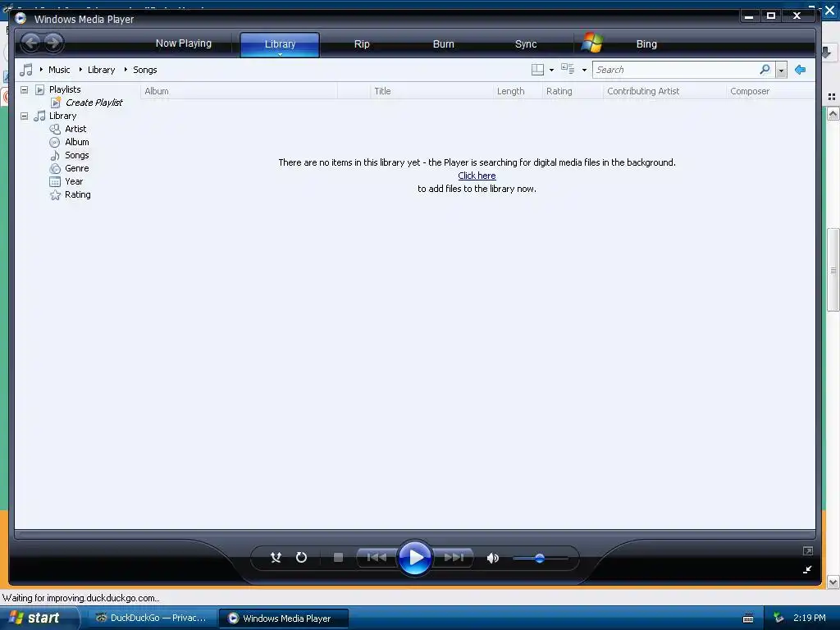This screenshot has height=630, width=840.
Task: Select Artist in the library tree
Action: coord(75,129)
